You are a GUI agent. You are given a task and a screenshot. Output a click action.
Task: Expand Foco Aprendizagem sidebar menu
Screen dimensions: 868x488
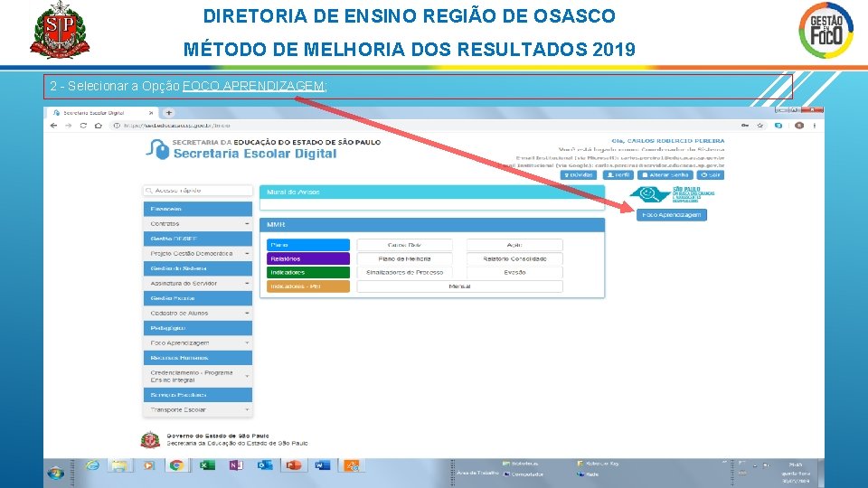click(198, 343)
